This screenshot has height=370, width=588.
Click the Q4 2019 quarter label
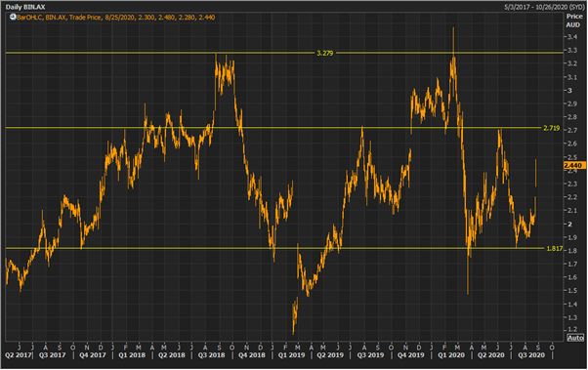click(x=410, y=355)
